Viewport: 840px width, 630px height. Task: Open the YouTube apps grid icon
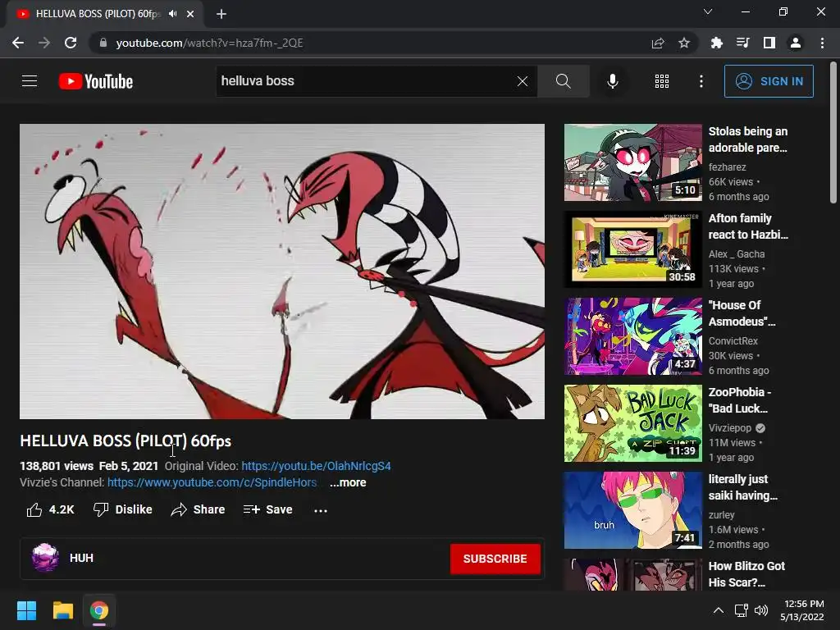click(x=662, y=81)
